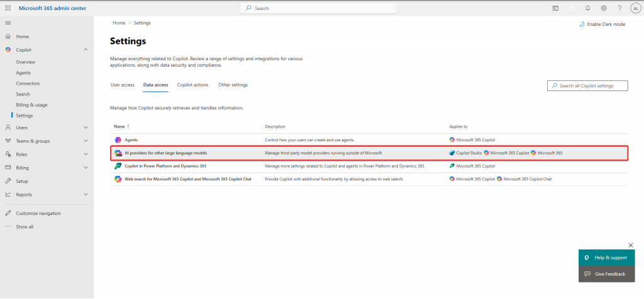Expand the Roles navigation section
This screenshot has width=644, height=299.
pyautogui.click(x=86, y=155)
